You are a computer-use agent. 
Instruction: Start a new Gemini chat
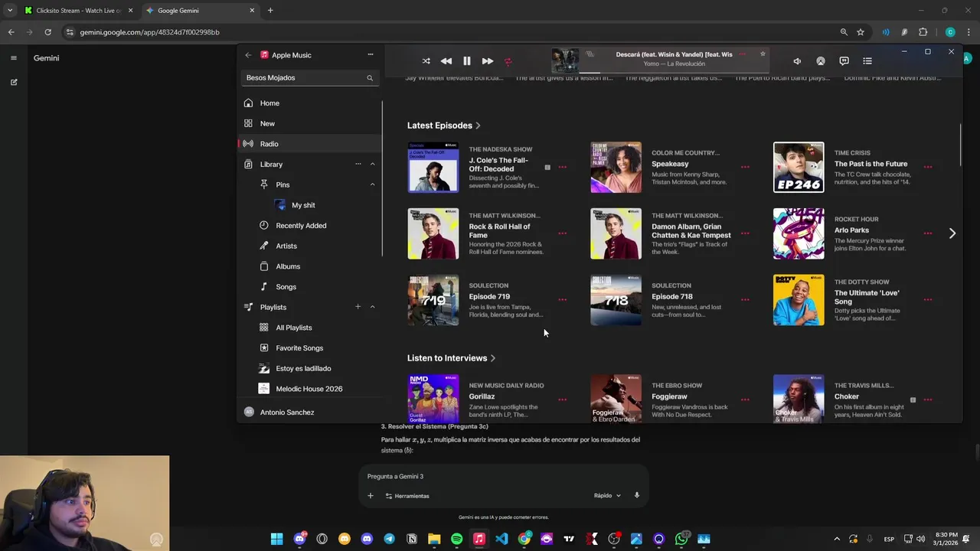(14, 82)
